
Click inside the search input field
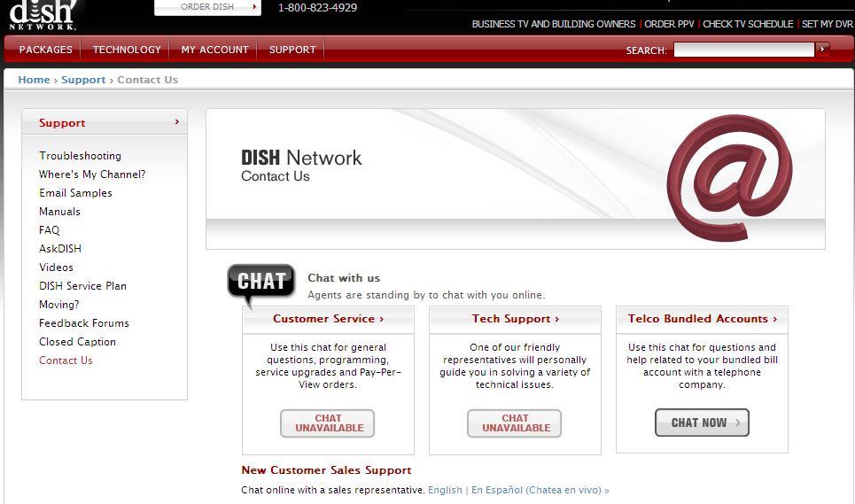743,50
